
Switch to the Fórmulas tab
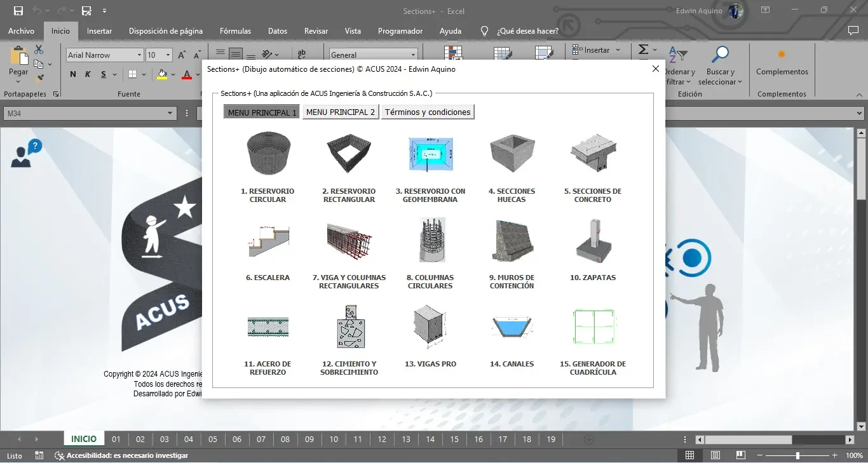pos(235,30)
